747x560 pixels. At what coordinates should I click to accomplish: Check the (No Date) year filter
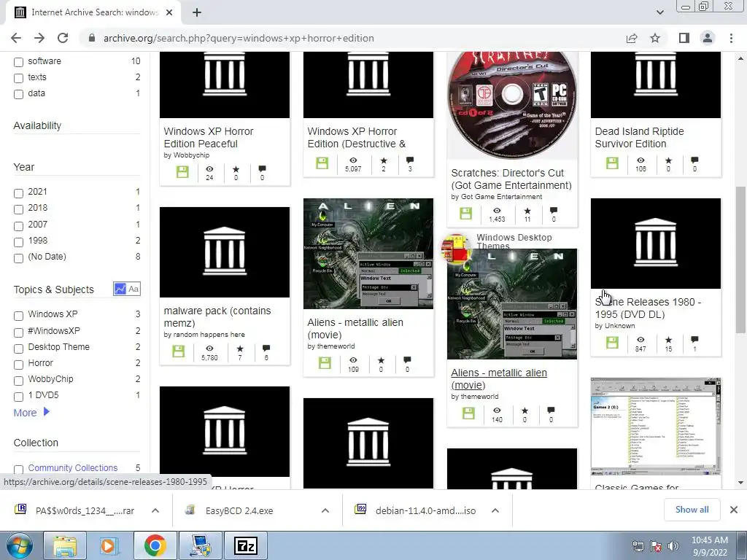point(18,258)
